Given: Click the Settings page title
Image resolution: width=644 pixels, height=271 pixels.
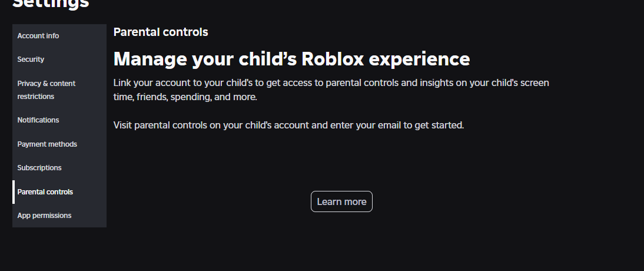Looking at the screenshot, I should pyautogui.click(x=51, y=4).
